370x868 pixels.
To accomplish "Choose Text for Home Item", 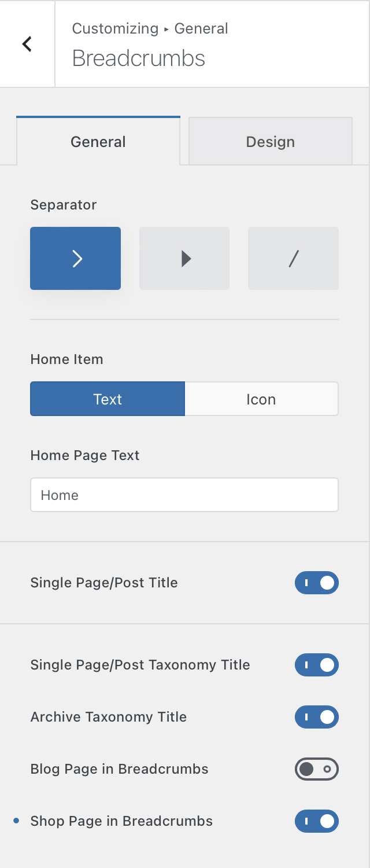I will point(108,399).
